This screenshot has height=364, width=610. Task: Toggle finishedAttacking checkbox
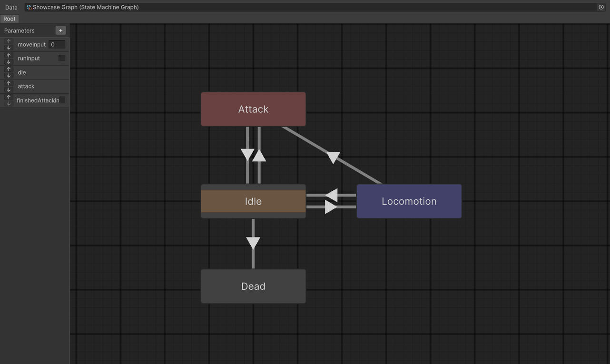point(63,100)
